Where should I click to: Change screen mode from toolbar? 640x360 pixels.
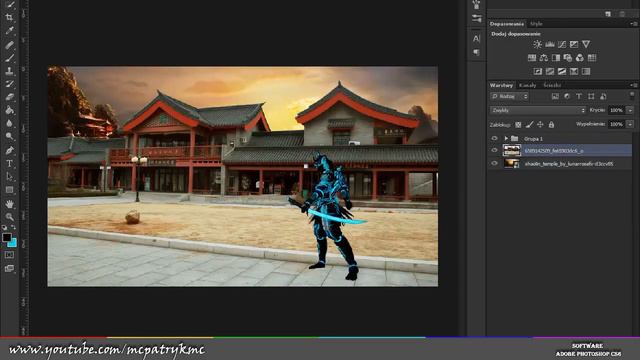(9, 269)
